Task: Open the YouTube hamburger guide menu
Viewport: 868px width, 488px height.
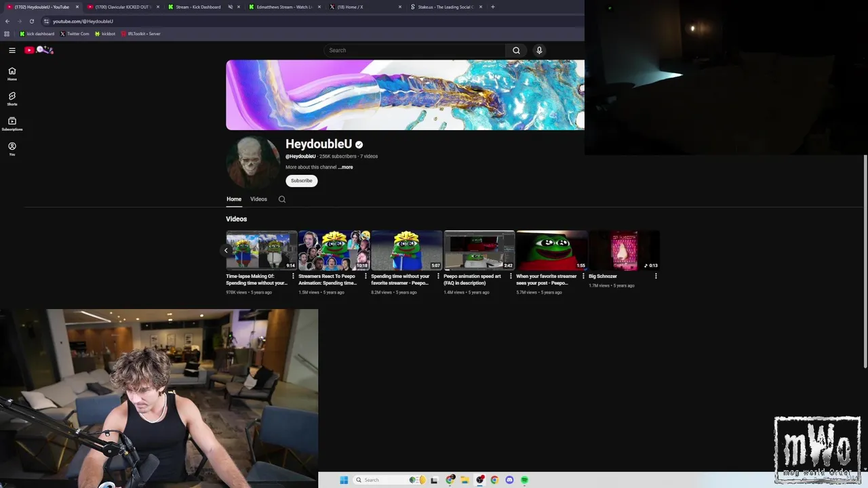Action: coord(12,50)
